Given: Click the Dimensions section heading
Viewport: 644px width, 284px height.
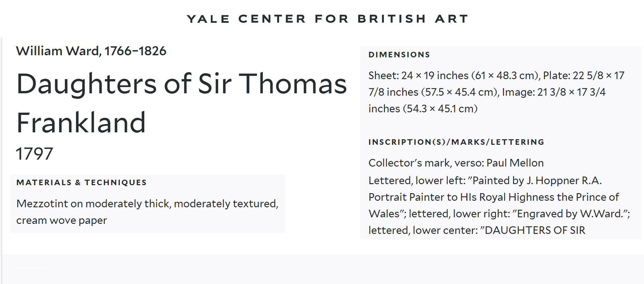Looking at the screenshot, I should 399,55.
